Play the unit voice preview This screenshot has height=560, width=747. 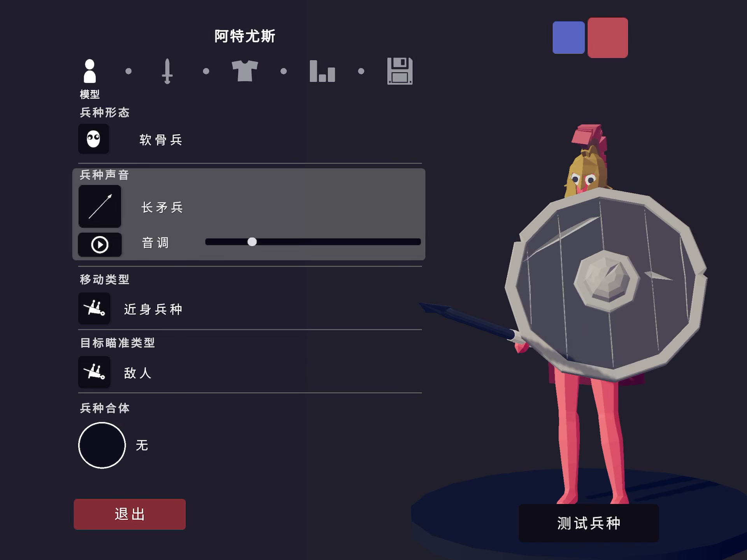click(x=100, y=245)
